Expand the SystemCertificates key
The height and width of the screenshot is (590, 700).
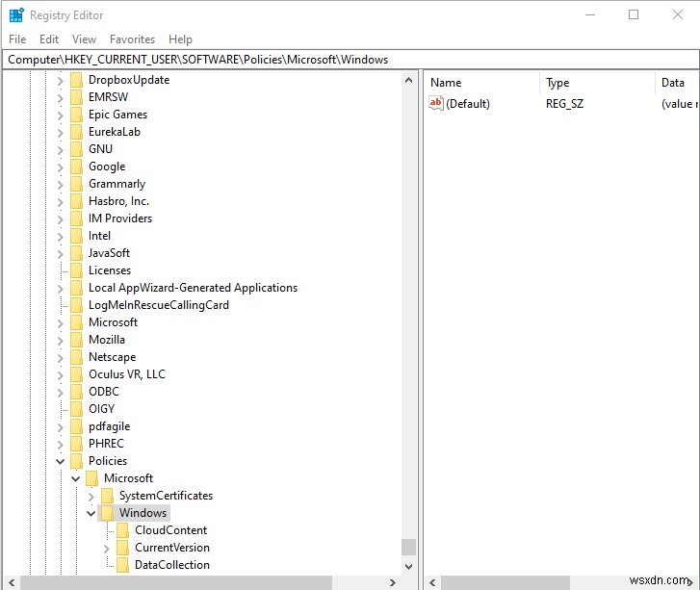pos(91,497)
